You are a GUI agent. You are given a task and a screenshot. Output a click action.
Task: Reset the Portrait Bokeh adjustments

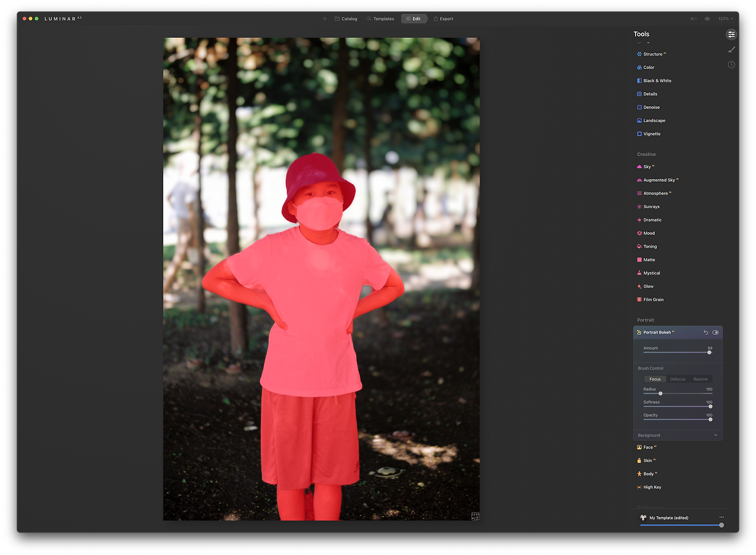pyautogui.click(x=706, y=332)
